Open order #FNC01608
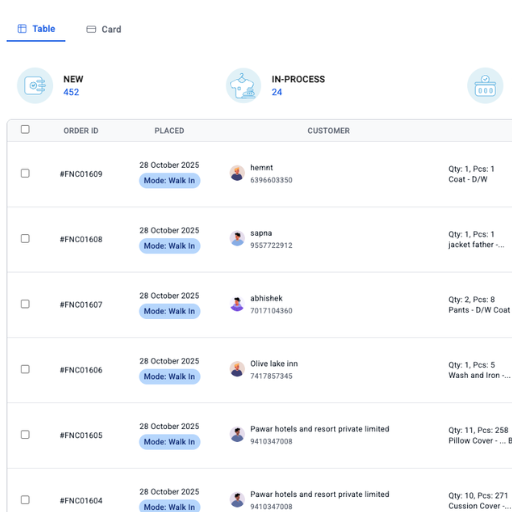Image resolution: width=512 pixels, height=512 pixels. (81, 239)
